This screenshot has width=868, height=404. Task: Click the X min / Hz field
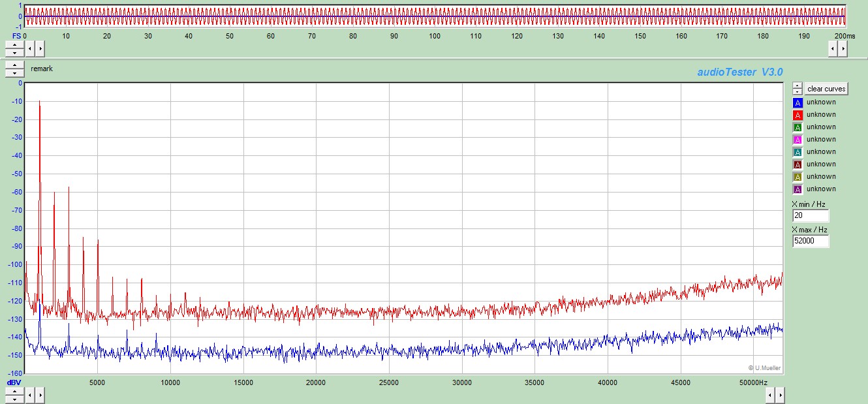tap(811, 216)
